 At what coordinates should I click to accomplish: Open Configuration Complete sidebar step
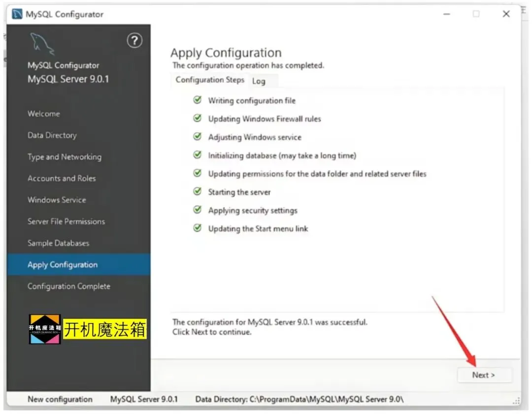tap(69, 286)
